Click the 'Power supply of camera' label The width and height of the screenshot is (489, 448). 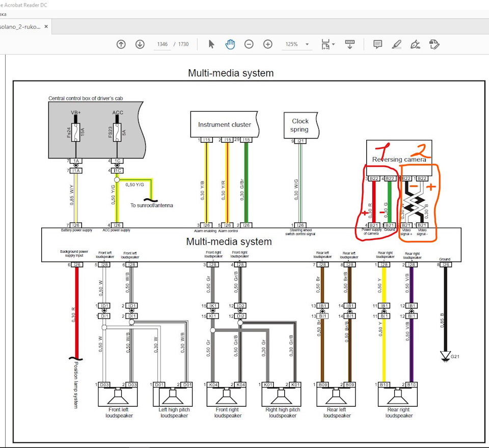point(371,231)
